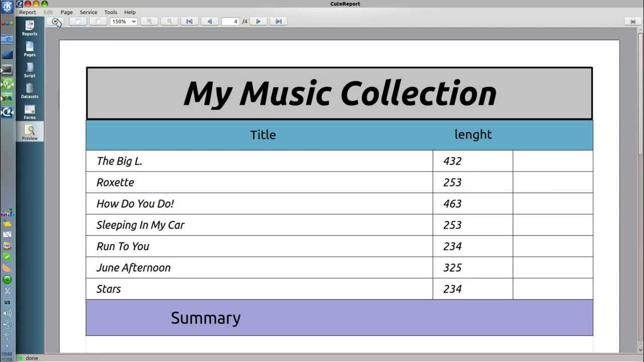644x362 pixels.
Task: Click the 'My Music Collection' heading
Action: coord(340,94)
